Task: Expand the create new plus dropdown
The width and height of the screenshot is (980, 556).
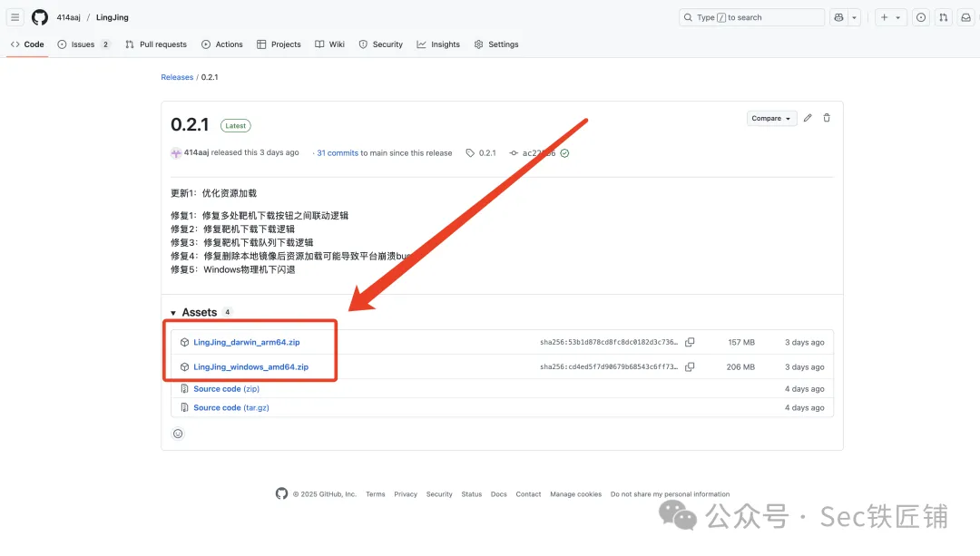Action: pos(890,17)
